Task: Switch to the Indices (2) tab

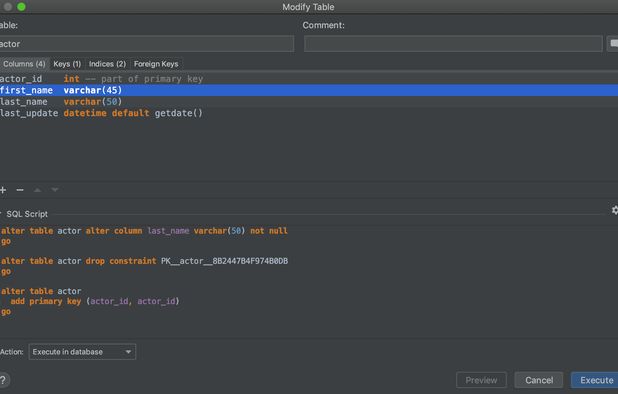Action: (x=107, y=64)
